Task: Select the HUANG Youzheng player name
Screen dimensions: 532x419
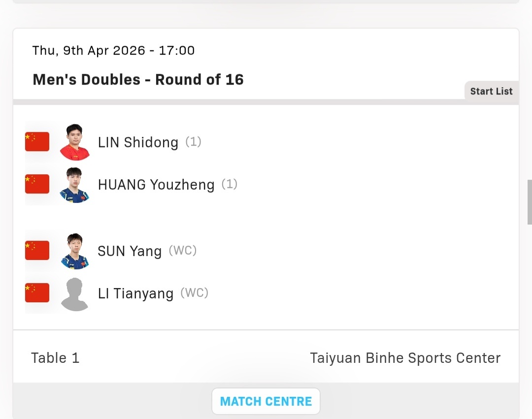Action: pos(156,185)
